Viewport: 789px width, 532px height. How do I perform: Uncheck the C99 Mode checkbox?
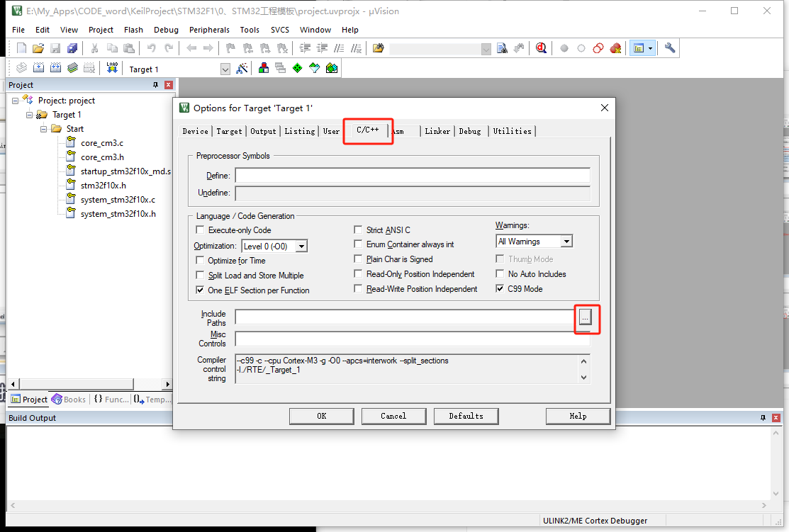[x=500, y=288]
